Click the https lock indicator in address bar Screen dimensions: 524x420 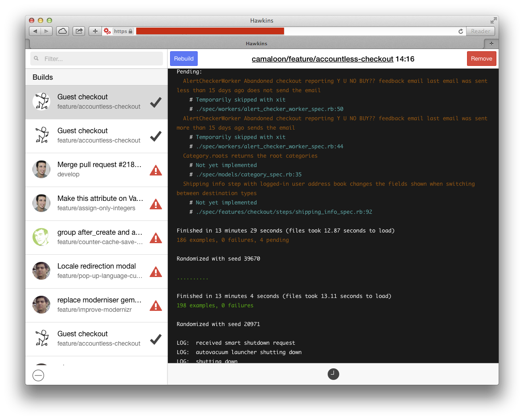coord(123,31)
